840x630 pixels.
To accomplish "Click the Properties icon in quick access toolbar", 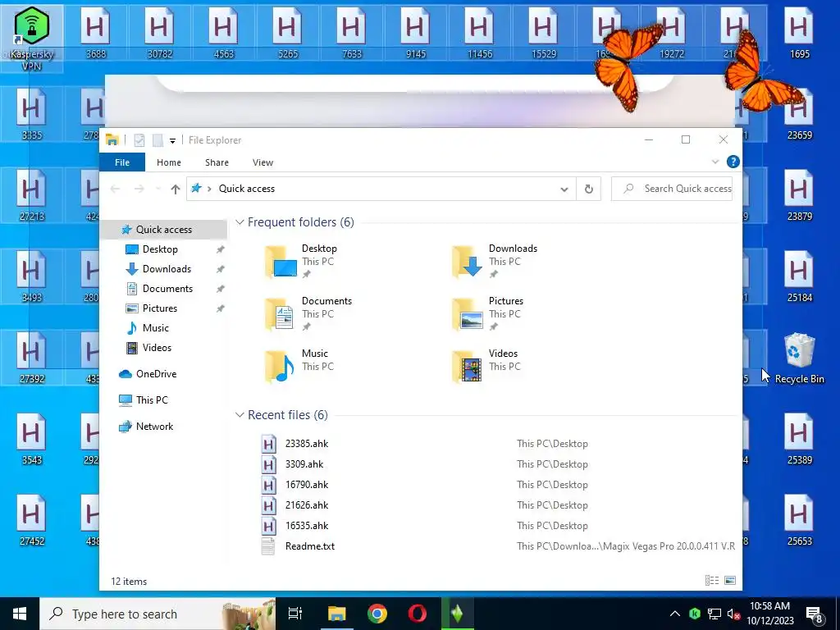I will coord(139,140).
